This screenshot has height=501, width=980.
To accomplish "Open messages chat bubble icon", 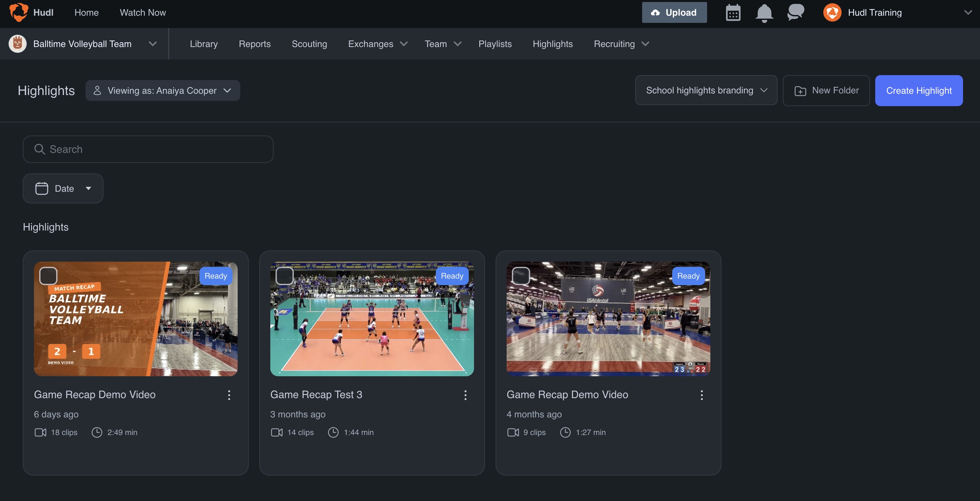I will click(796, 12).
